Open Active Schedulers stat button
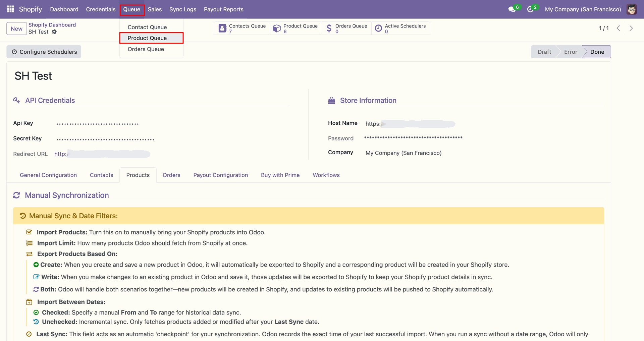 [400, 28]
